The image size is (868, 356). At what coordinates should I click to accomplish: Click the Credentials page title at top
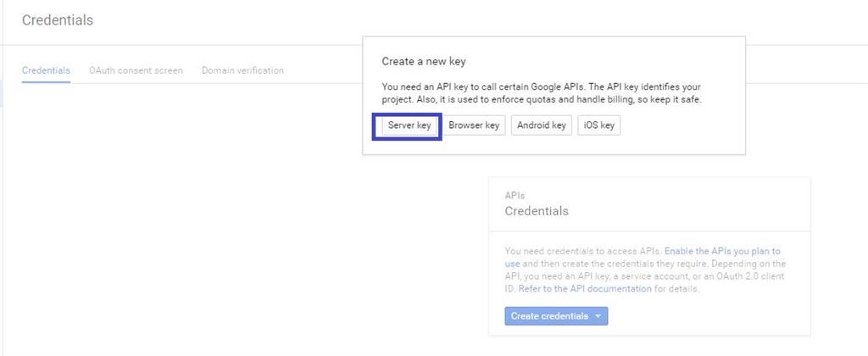(58, 20)
